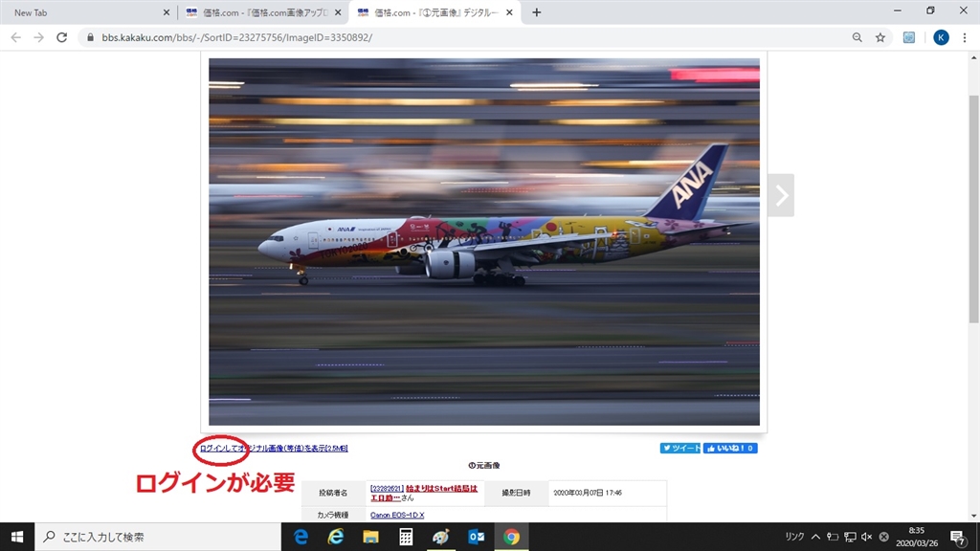
Task: Click the カメラ機種 label cell
Action: click(x=333, y=516)
